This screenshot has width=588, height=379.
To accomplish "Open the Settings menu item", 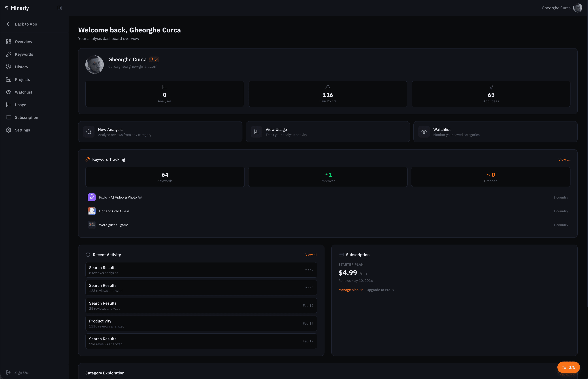I will coord(34,130).
